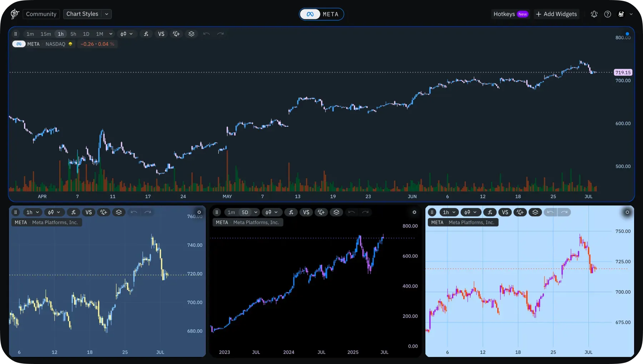The width and height of the screenshot is (643, 364).
Task: Open the indicators function icon in main chart
Action: 146,34
